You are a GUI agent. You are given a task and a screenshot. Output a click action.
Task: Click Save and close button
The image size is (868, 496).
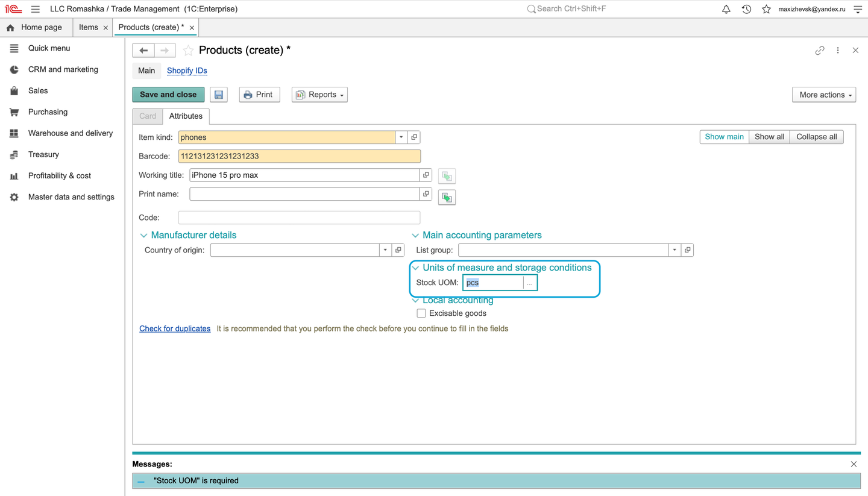(x=168, y=95)
